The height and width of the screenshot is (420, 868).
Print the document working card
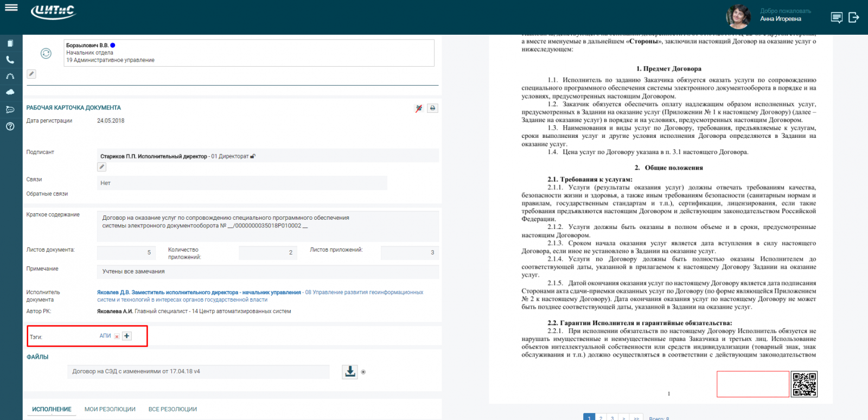pyautogui.click(x=432, y=108)
